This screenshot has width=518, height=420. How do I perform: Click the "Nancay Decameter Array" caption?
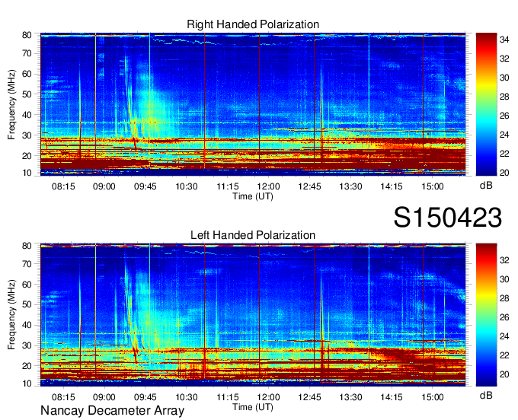(112, 410)
